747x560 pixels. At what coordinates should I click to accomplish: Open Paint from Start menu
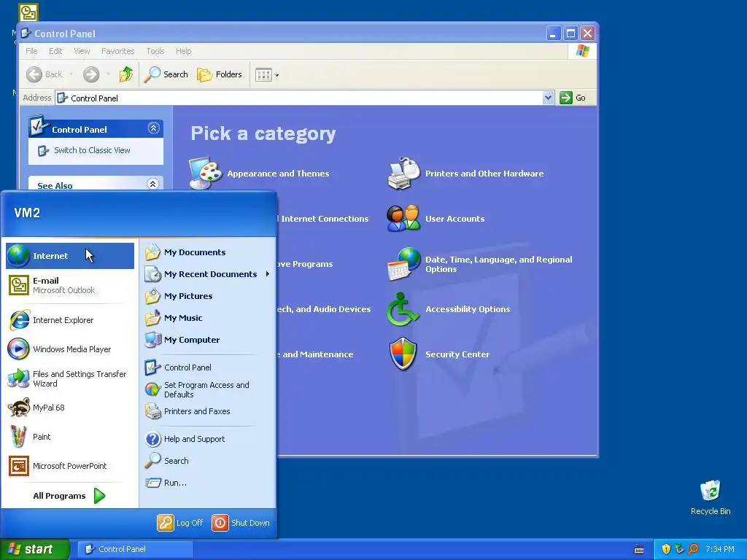pyautogui.click(x=70, y=437)
